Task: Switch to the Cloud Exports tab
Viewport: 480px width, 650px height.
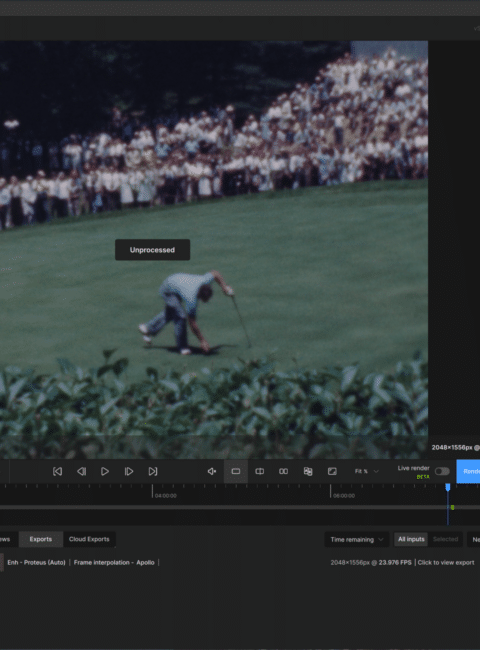Action: coord(89,539)
